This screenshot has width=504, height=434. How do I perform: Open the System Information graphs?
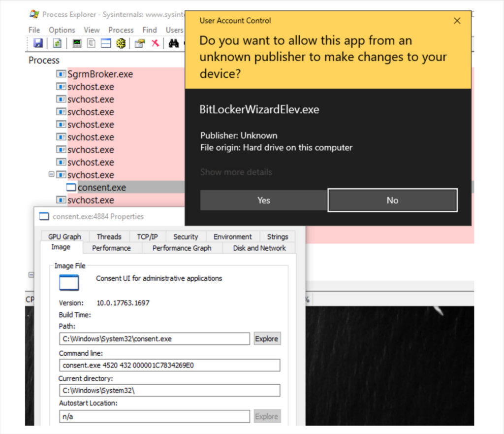(x=77, y=43)
